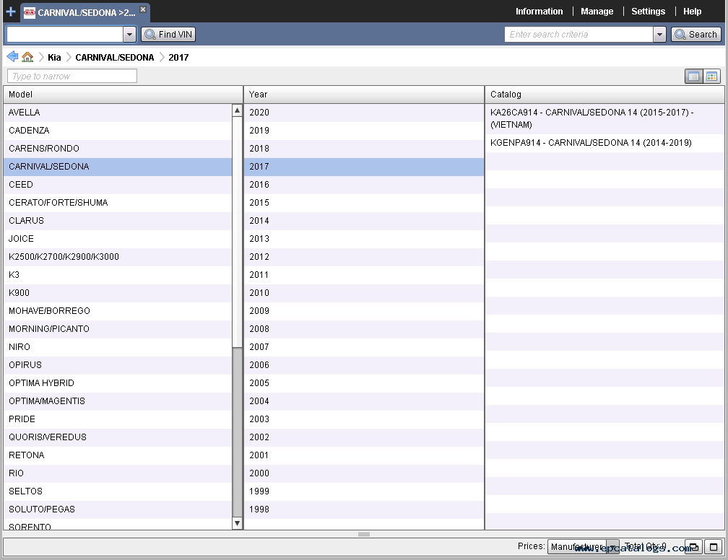728x560 pixels.
Task: Click the Catalog column header
Action: (605, 95)
